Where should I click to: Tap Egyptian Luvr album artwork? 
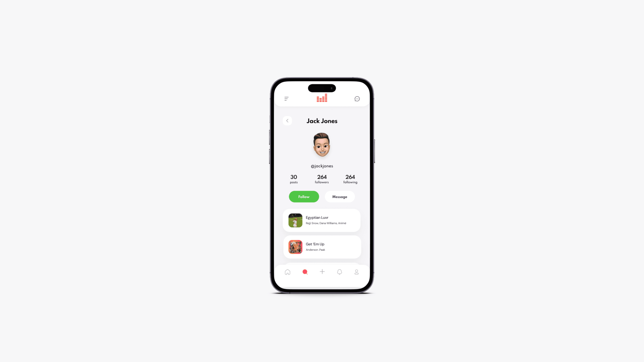[x=295, y=220]
